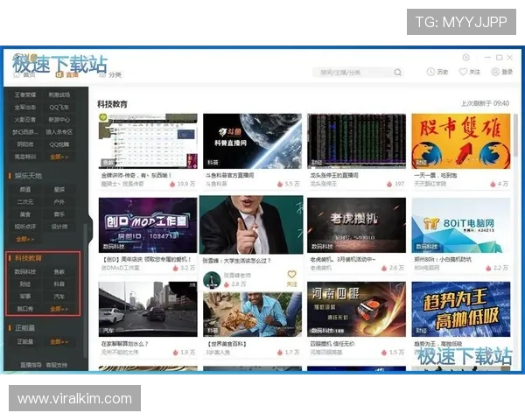Switch to the 分类 tab
Screen dimensions: 525x420
[x=110, y=74]
